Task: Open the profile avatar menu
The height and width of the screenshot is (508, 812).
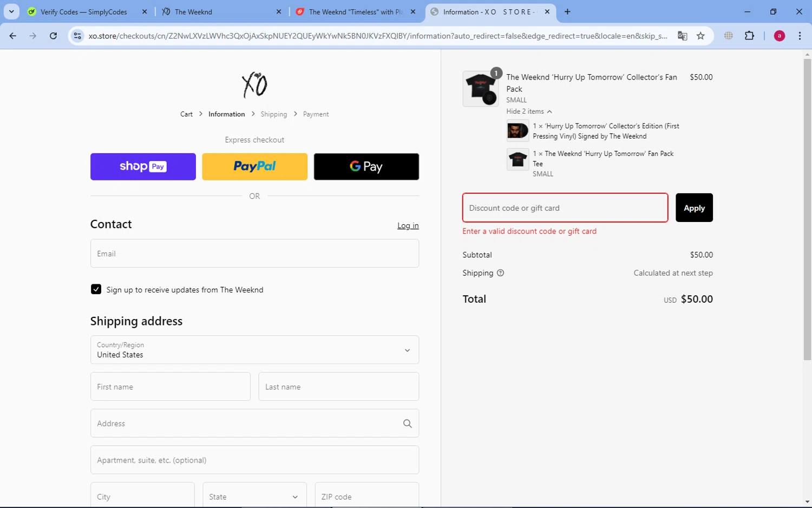Action: click(x=780, y=36)
